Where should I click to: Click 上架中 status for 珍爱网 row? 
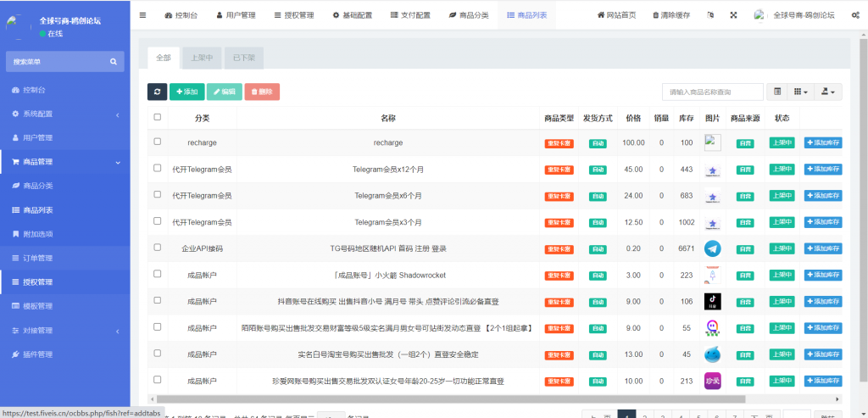(782, 381)
